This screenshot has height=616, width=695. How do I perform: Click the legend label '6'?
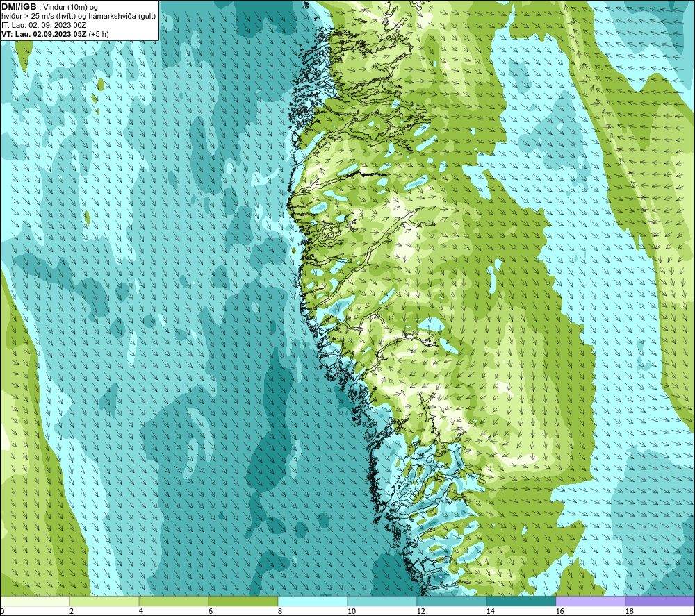pyautogui.click(x=211, y=611)
